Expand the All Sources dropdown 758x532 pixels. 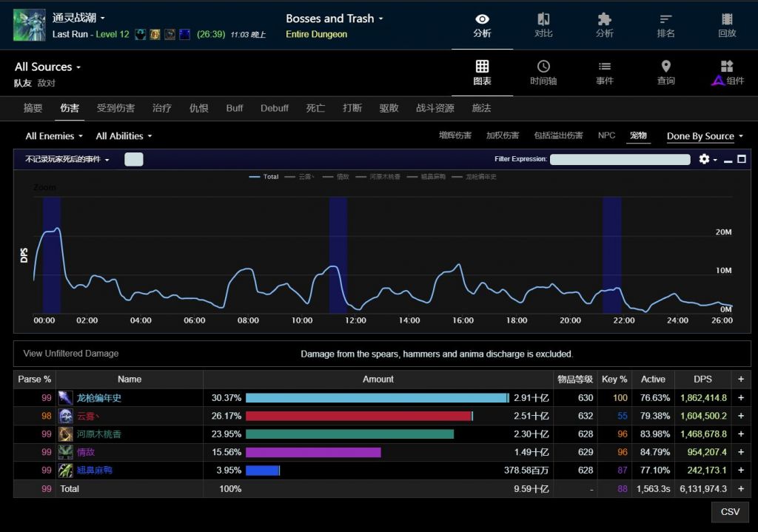click(47, 67)
